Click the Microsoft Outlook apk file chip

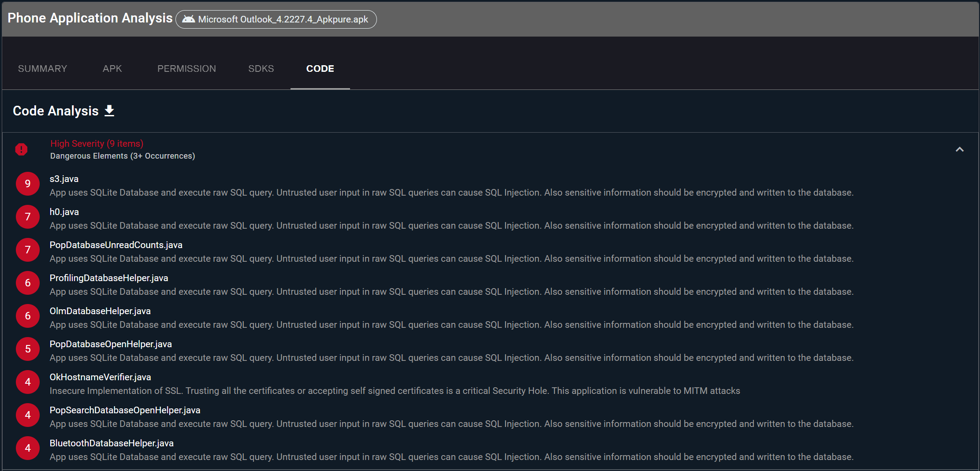[x=276, y=19]
